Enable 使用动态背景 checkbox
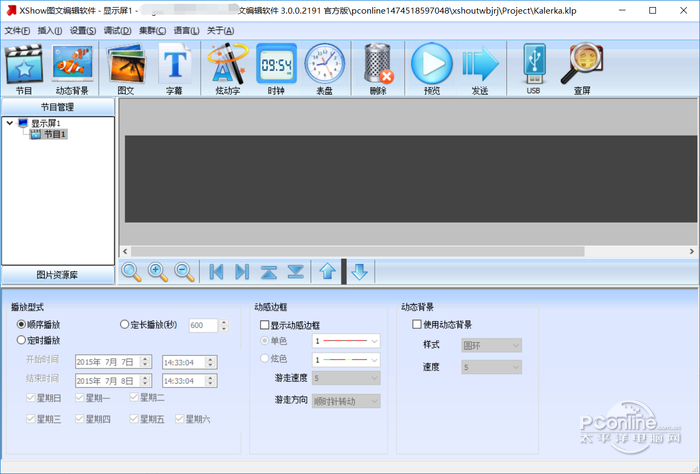The image size is (700, 474). [x=417, y=324]
